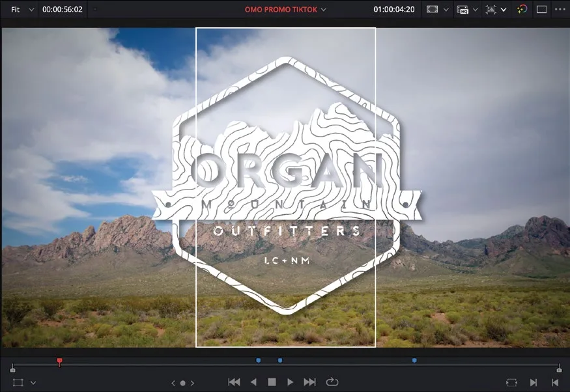570x392 pixels.
Task: Expand the transform tool dropdown below the viewer
Action: coord(33,382)
